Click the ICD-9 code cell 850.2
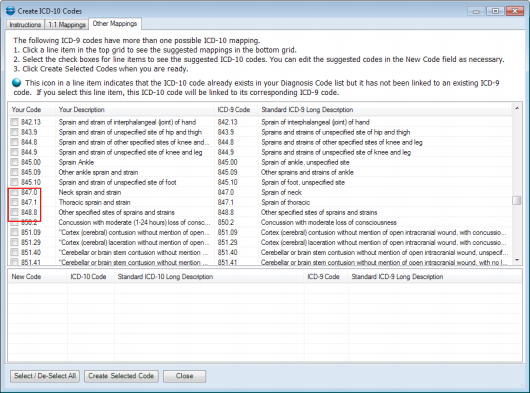 click(x=226, y=222)
